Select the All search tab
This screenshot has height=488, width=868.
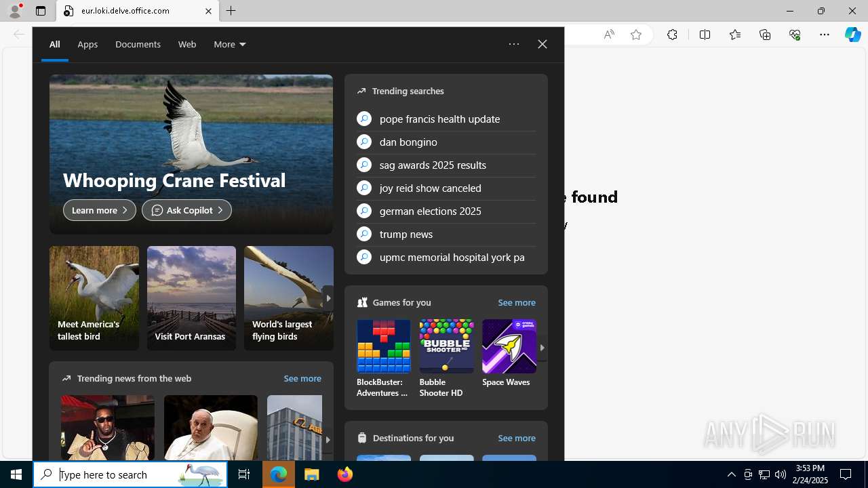click(x=55, y=44)
